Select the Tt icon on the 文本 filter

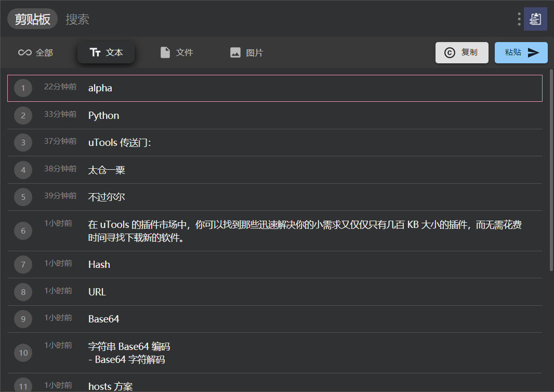coord(95,52)
